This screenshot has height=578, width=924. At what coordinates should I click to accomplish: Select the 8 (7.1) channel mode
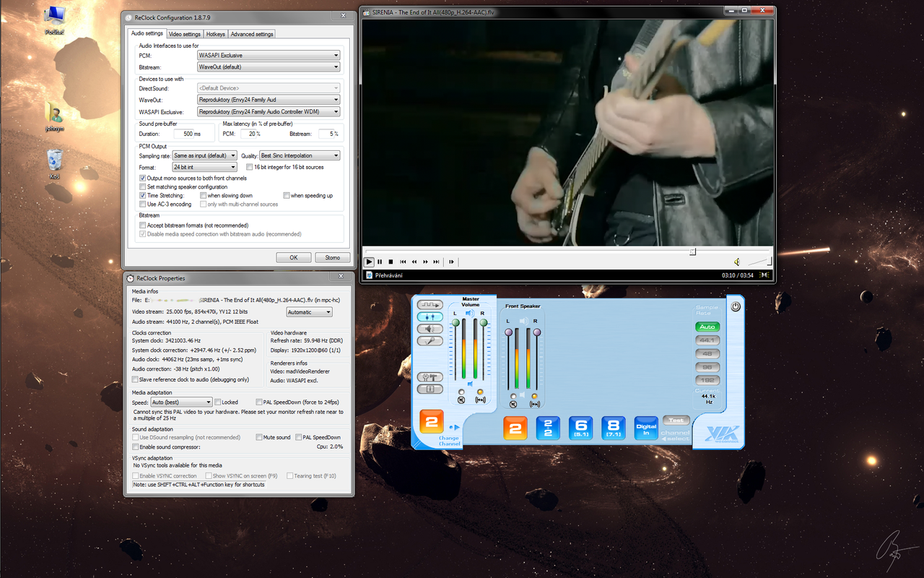[614, 428]
